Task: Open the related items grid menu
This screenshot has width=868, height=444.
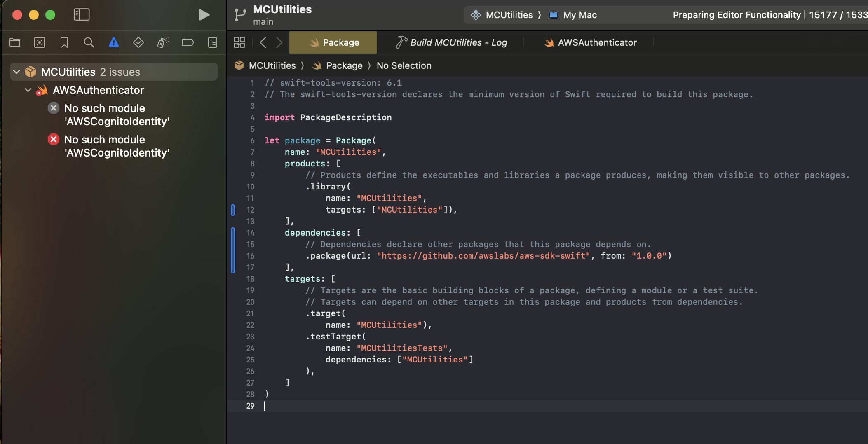Action: tap(239, 42)
